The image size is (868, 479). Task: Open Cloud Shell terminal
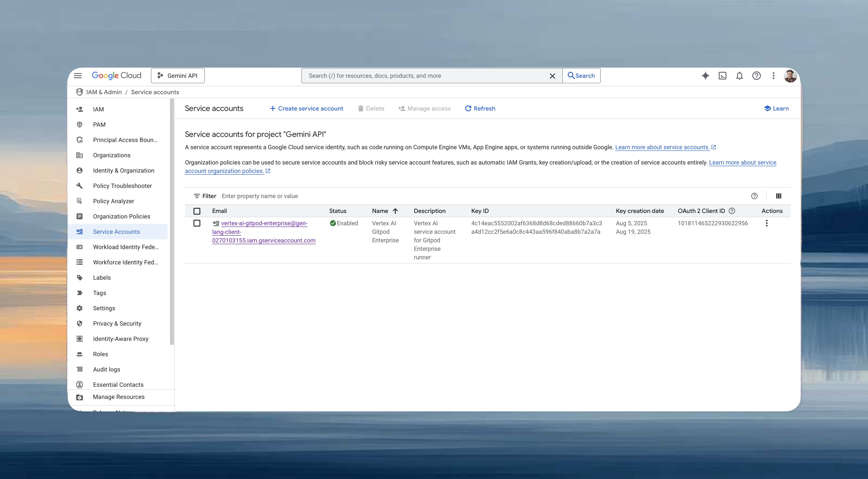(722, 75)
